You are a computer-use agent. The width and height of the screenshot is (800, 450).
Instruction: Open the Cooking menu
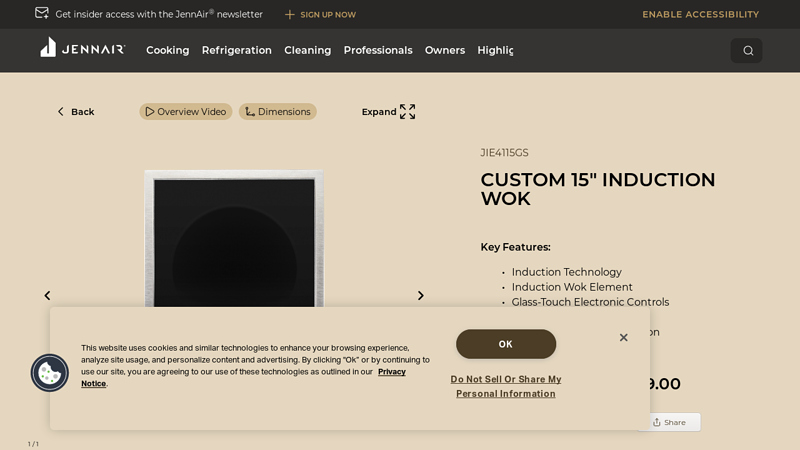(167, 50)
